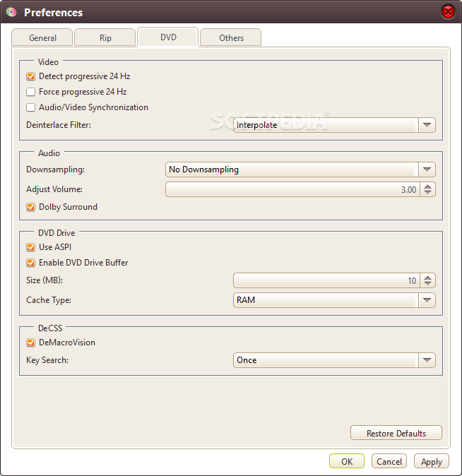Click the Audio group heading

click(49, 153)
